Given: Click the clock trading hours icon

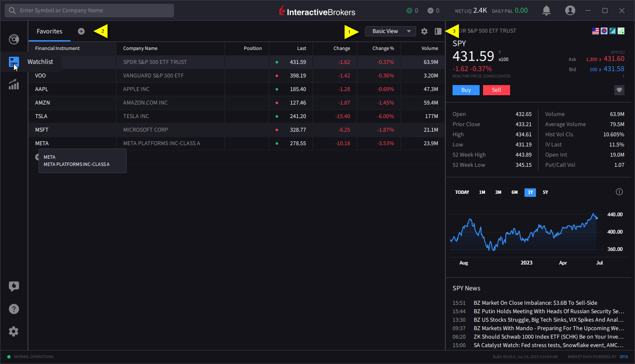Looking at the screenshot, I should [x=604, y=31].
